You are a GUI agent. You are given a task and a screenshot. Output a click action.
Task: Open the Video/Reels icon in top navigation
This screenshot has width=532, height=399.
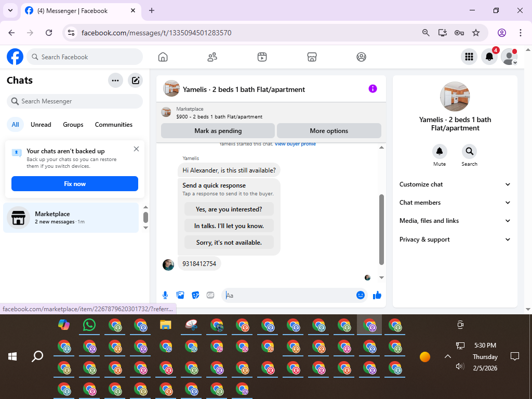(262, 57)
